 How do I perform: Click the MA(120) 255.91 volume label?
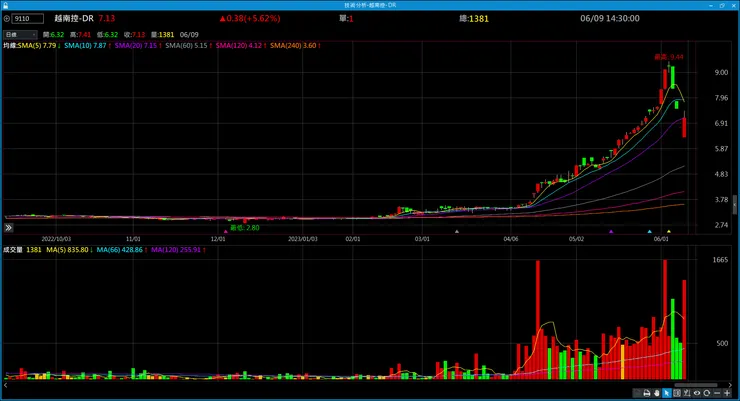[178, 250]
